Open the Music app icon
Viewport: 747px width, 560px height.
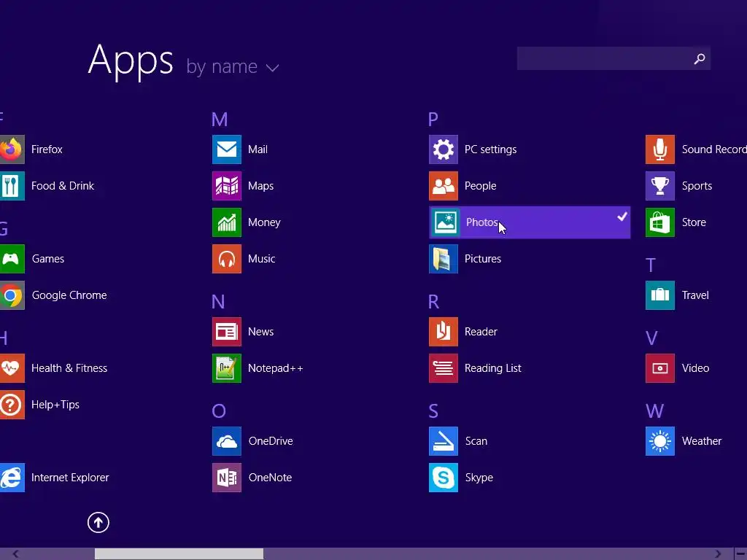227,259
